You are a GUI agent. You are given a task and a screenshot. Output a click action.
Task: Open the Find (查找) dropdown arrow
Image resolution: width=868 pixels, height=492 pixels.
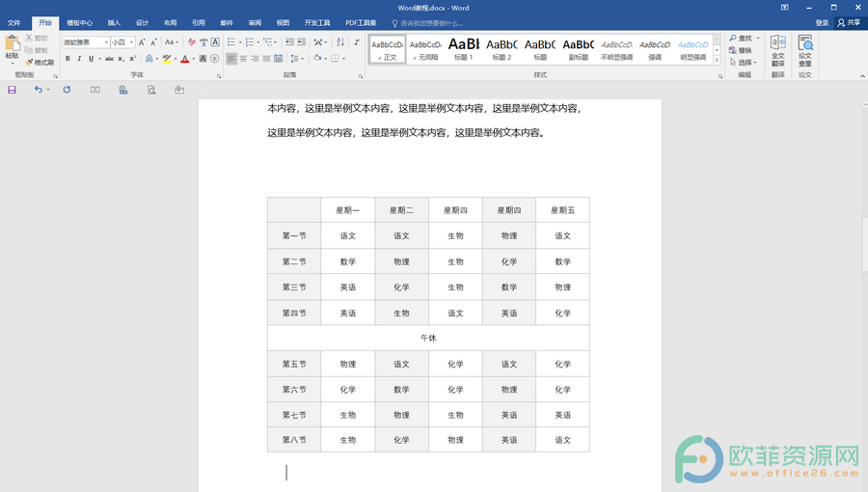coord(758,39)
